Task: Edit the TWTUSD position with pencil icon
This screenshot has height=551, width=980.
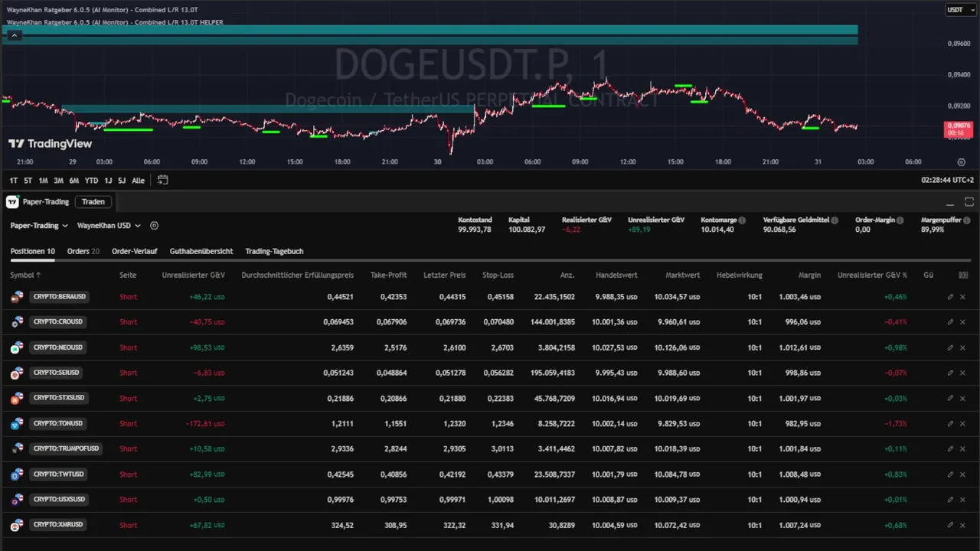Action: tap(950, 474)
